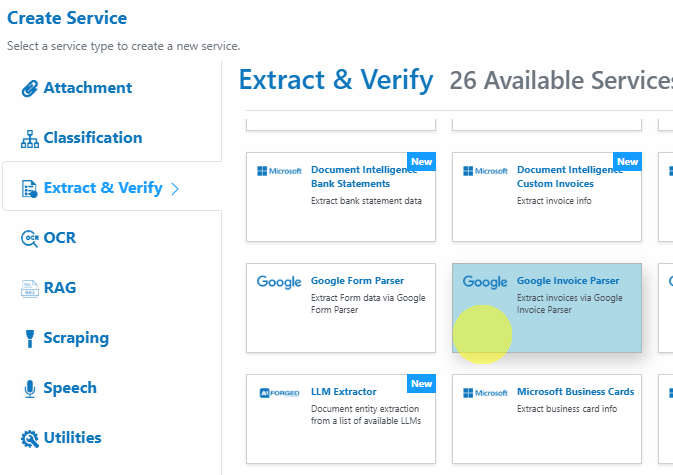The height and width of the screenshot is (475, 673).
Task: Click the 'Extract invoice info' description
Action: click(x=554, y=201)
